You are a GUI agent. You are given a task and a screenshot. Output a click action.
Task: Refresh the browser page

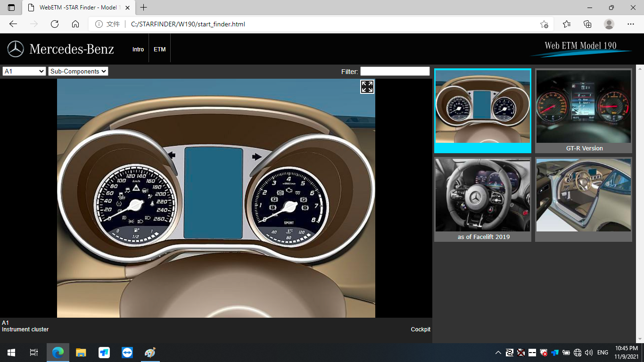click(55, 24)
